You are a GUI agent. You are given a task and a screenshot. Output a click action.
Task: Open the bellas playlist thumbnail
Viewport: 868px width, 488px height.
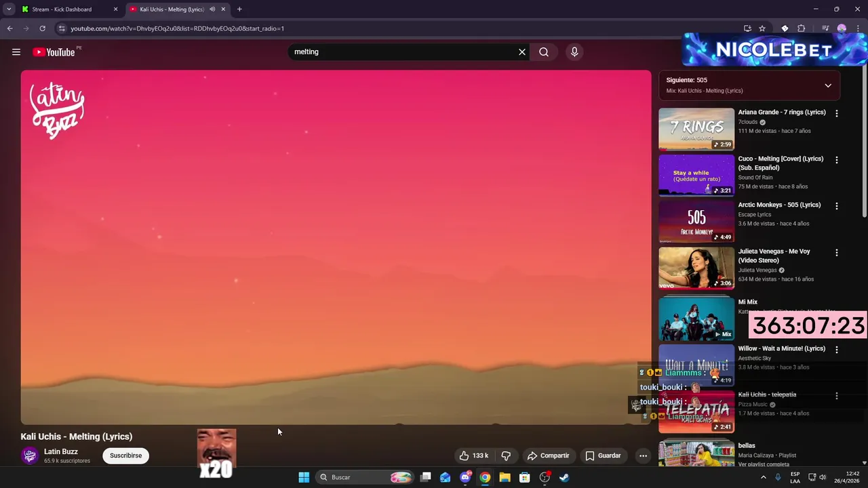click(x=696, y=454)
